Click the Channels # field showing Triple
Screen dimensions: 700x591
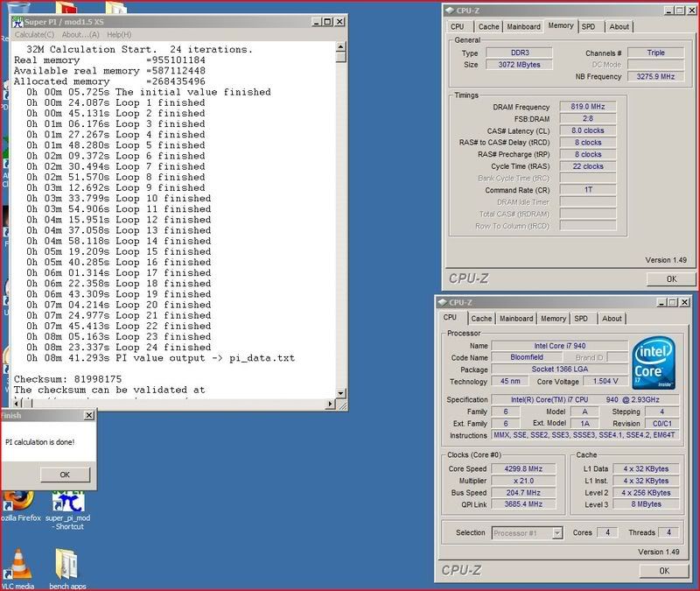click(x=655, y=53)
